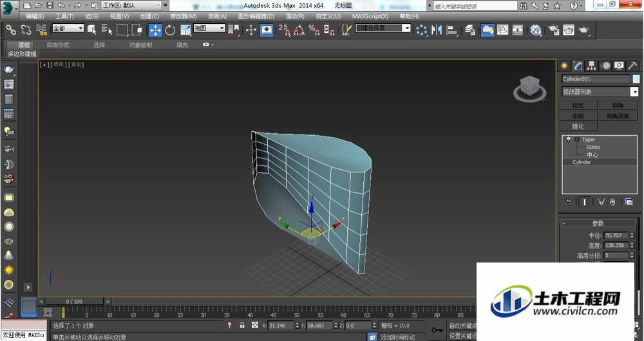The height and width of the screenshot is (341, 644).
Task: Click the 半径 radius value field
Action: point(616,235)
